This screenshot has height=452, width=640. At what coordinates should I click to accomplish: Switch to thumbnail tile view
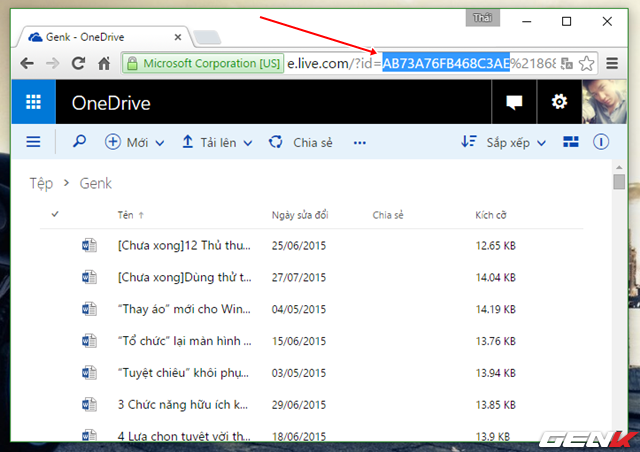click(571, 142)
